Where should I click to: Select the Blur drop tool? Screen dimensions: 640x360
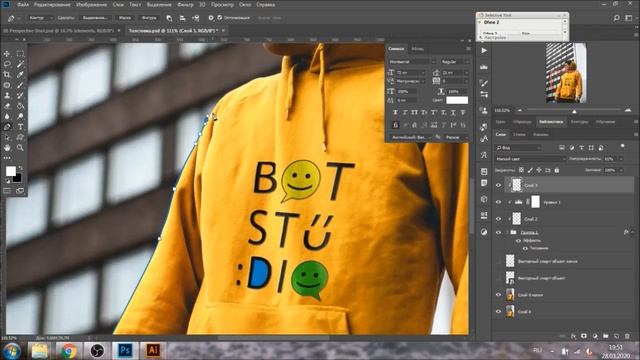[x=7, y=116]
